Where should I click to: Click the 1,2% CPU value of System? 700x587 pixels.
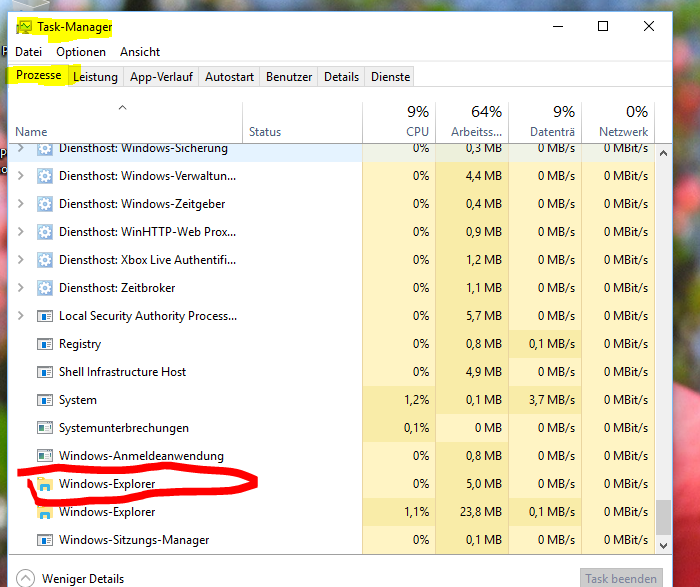click(x=399, y=400)
